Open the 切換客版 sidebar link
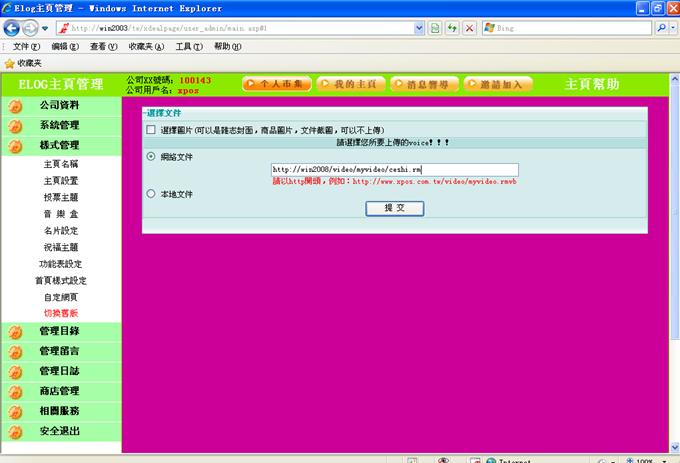Image resolution: width=680 pixels, height=463 pixels. [x=60, y=313]
